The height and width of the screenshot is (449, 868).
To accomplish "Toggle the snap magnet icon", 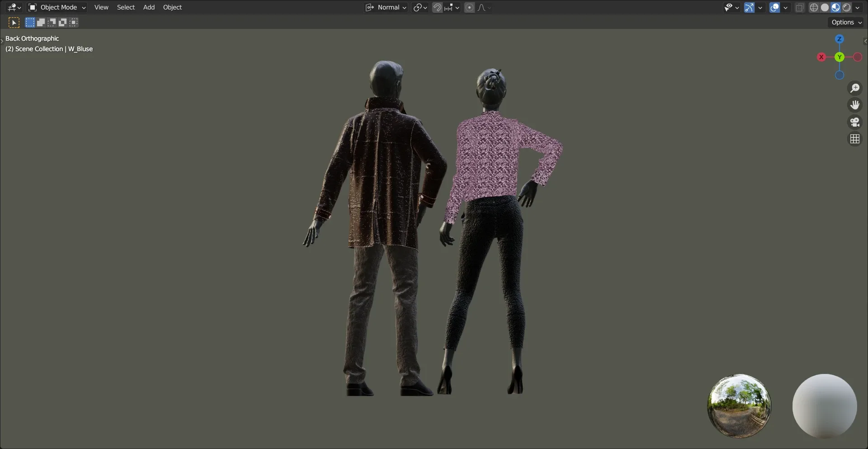I will point(437,7).
